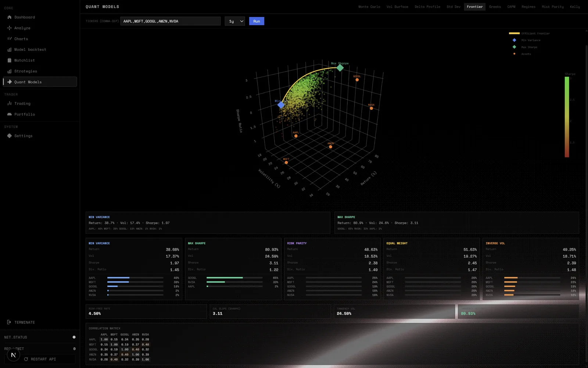Click the green Max Sharpe diamond on the chart
Image resolution: width=588 pixels, height=368 pixels.
340,68
